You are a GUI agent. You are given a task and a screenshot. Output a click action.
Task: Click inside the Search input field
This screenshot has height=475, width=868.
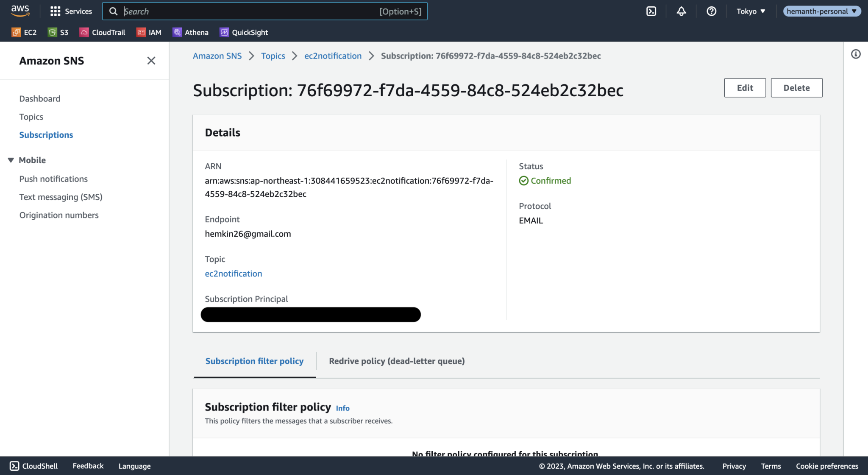click(265, 11)
